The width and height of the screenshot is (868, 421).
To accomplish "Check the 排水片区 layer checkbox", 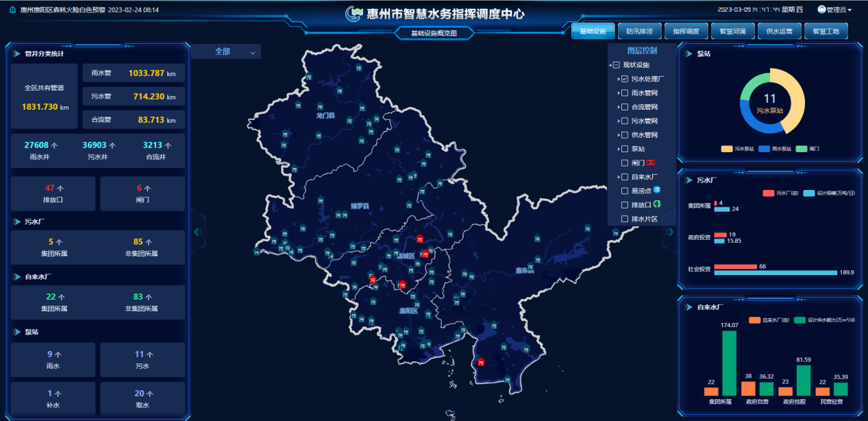I will click(624, 219).
